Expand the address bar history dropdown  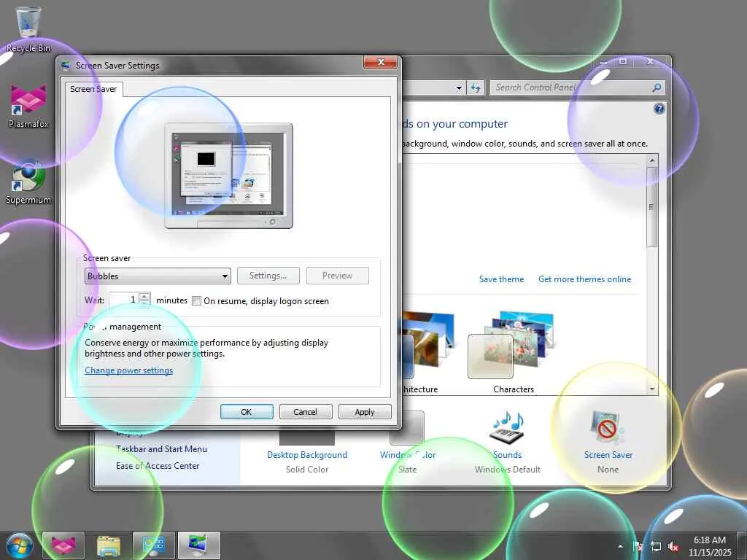pyautogui.click(x=459, y=87)
